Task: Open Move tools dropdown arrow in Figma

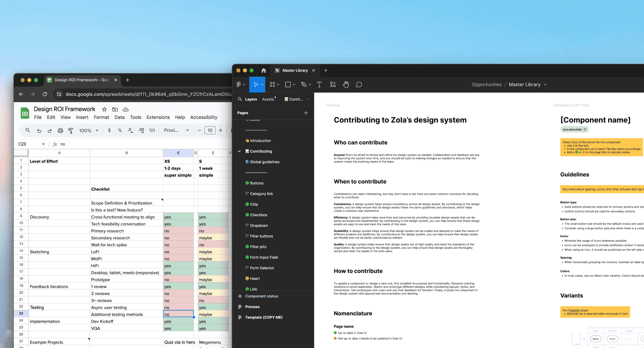Action: (262, 85)
